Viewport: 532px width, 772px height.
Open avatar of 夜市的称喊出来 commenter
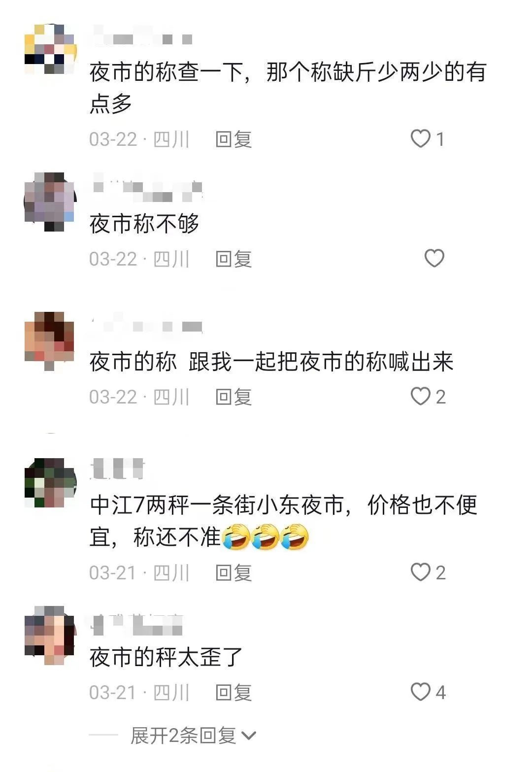49,341
